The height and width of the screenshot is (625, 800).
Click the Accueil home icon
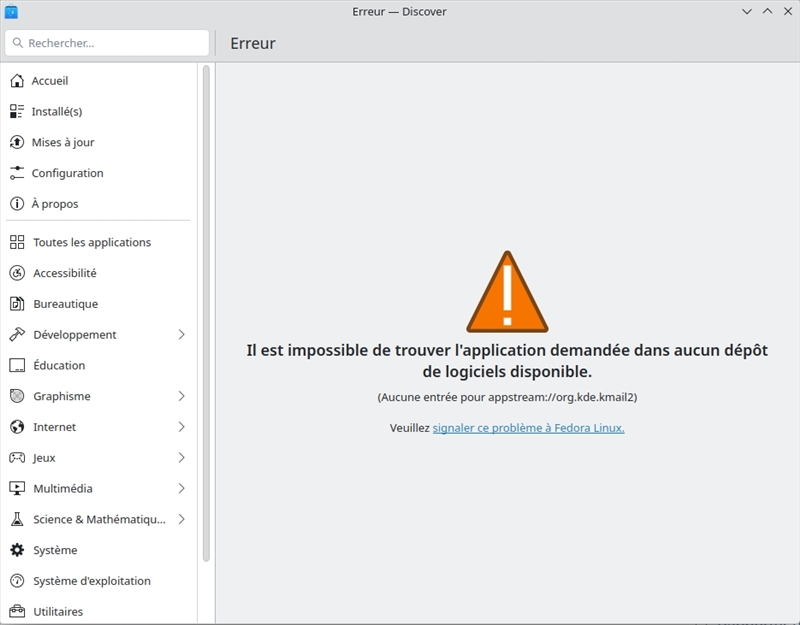click(17, 81)
